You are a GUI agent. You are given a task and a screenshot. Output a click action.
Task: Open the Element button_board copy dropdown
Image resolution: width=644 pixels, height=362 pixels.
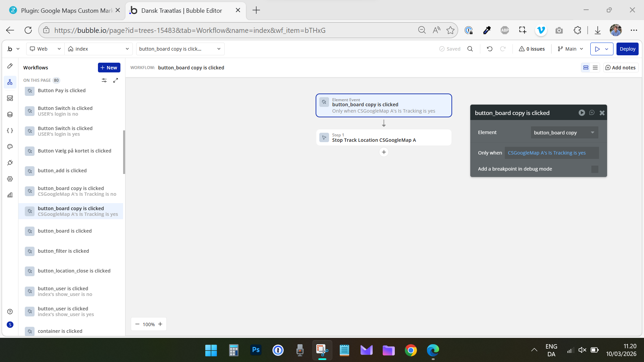[x=564, y=133]
